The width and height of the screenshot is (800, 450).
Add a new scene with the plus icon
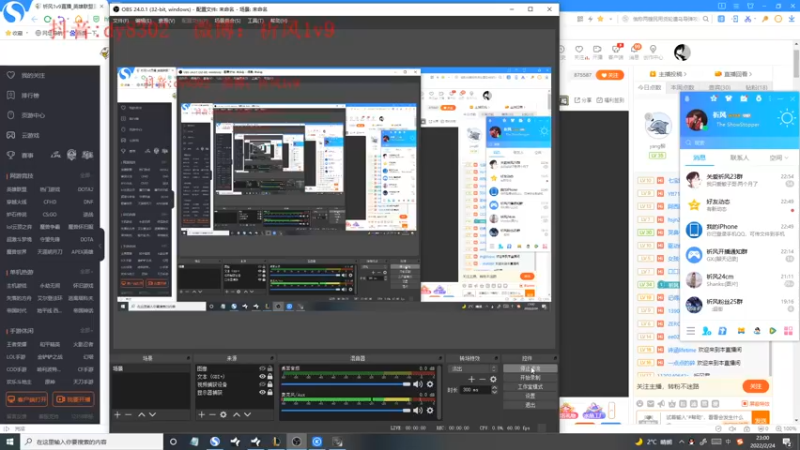point(118,415)
